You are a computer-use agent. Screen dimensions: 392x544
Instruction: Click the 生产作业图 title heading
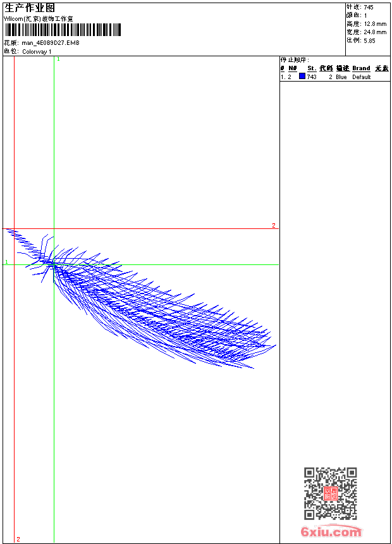pyautogui.click(x=30, y=8)
